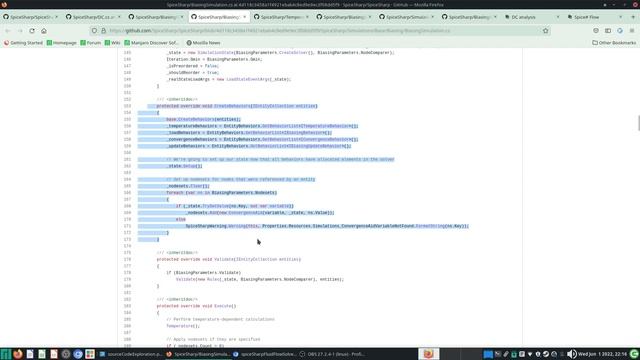Open the Firefox home page

[x=44, y=31]
